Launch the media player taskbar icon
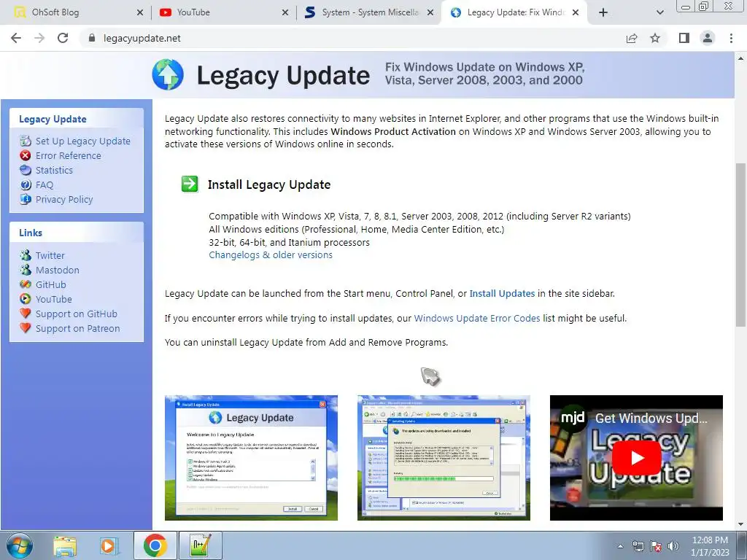The image size is (747, 560). pos(109,545)
